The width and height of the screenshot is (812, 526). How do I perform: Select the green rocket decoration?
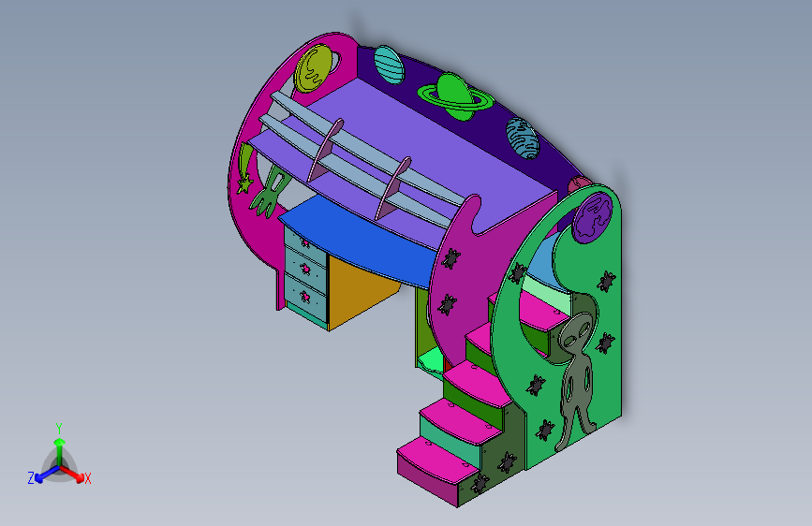point(269,193)
